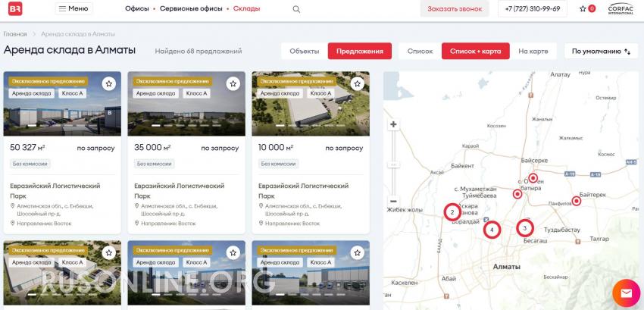
Task: Open Евразийский Логистический Парк title, 50 327 м² card
Action: pyautogui.click(x=55, y=191)
